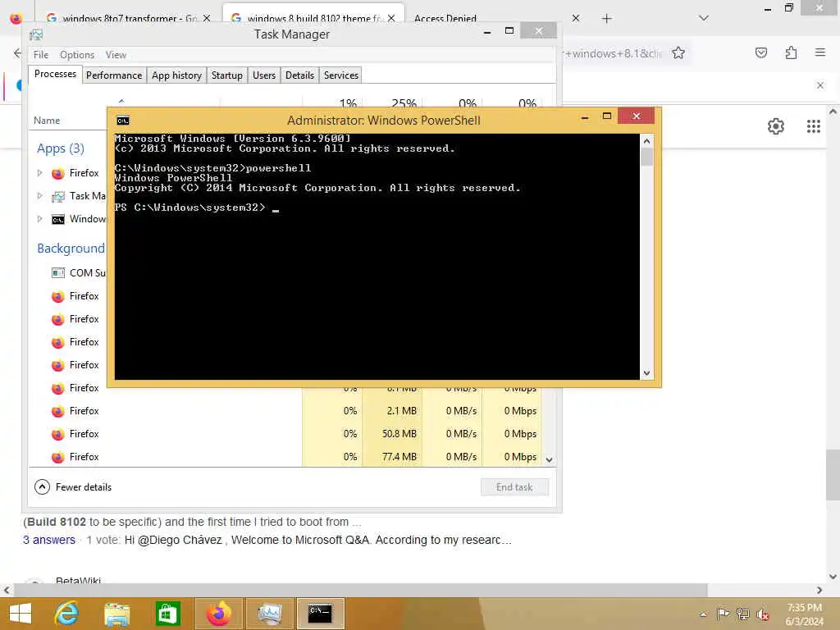The image size is (840, 630).
Task: Click the PowerShell window title bar icon
Action: pyautogui.click(x=123, y=121)
